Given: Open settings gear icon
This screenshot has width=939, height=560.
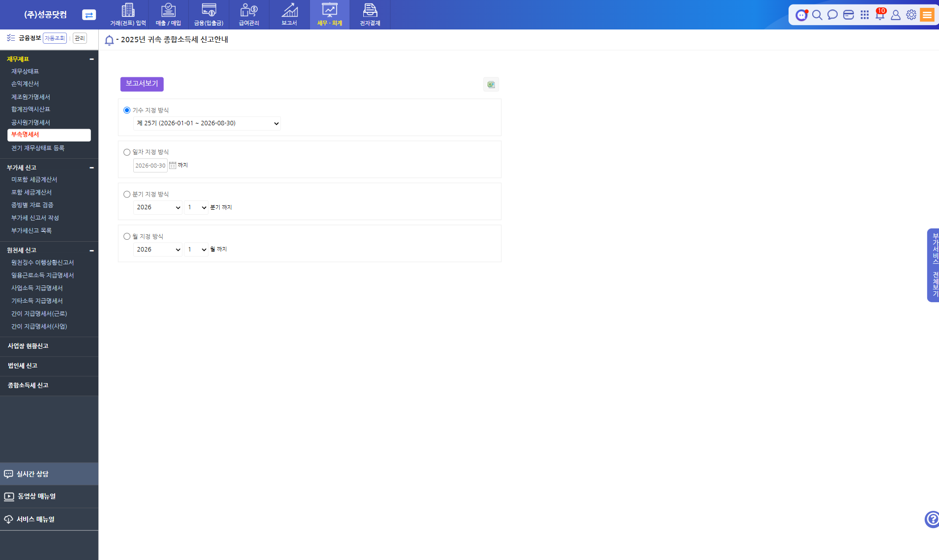Looking at the screenshot, I should (911, 15).
